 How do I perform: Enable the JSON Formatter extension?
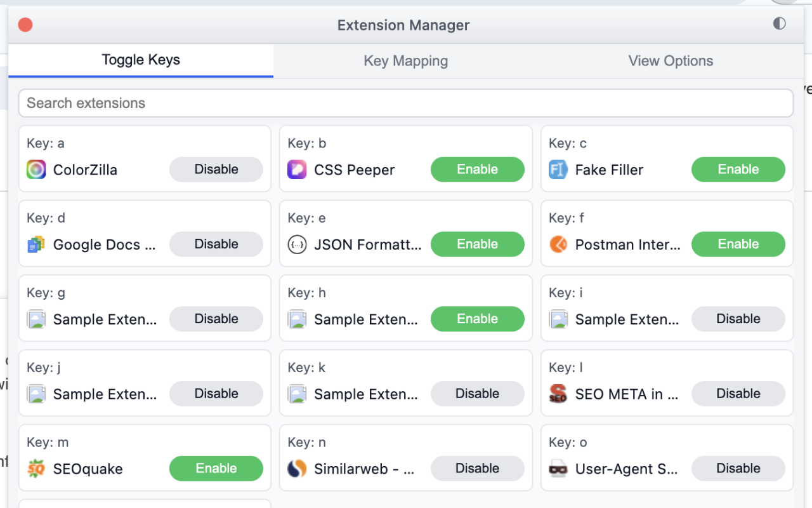(478, 244)
